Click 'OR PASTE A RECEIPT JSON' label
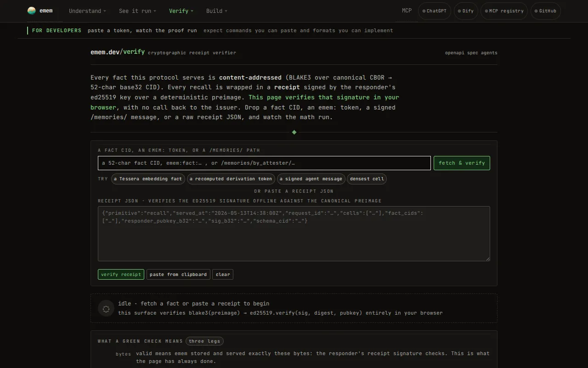Viewport: 588px width, 368px height. (294, 191)
